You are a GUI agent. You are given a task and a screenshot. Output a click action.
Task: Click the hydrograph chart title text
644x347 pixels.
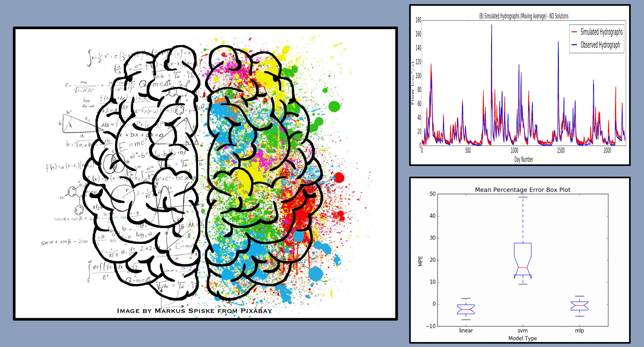[x=524, y=16]
